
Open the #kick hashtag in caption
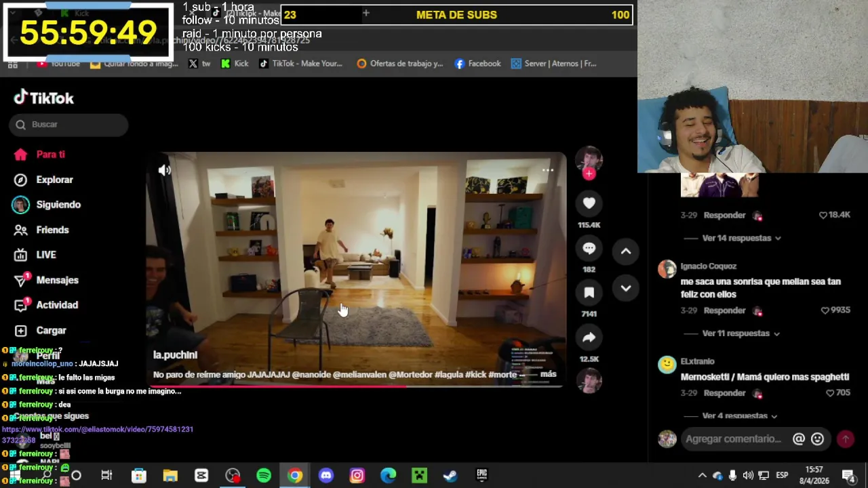[x=476, y=374]
